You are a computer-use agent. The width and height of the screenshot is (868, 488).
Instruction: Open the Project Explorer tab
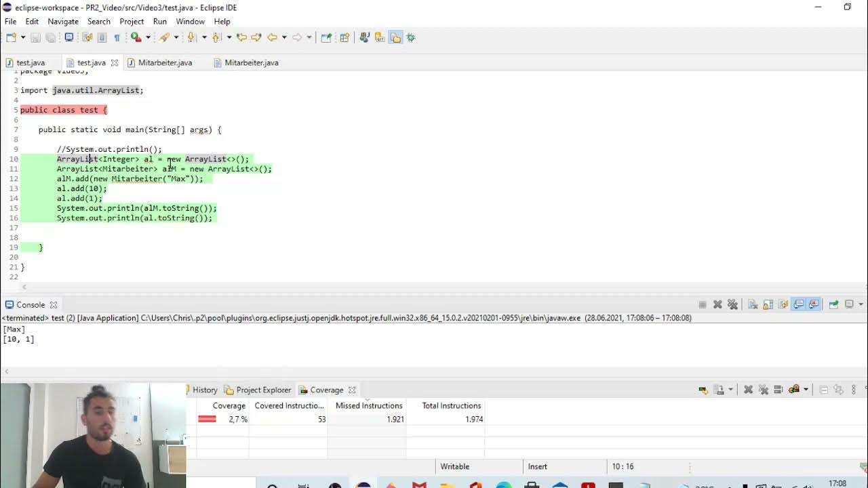pos(258,390)
